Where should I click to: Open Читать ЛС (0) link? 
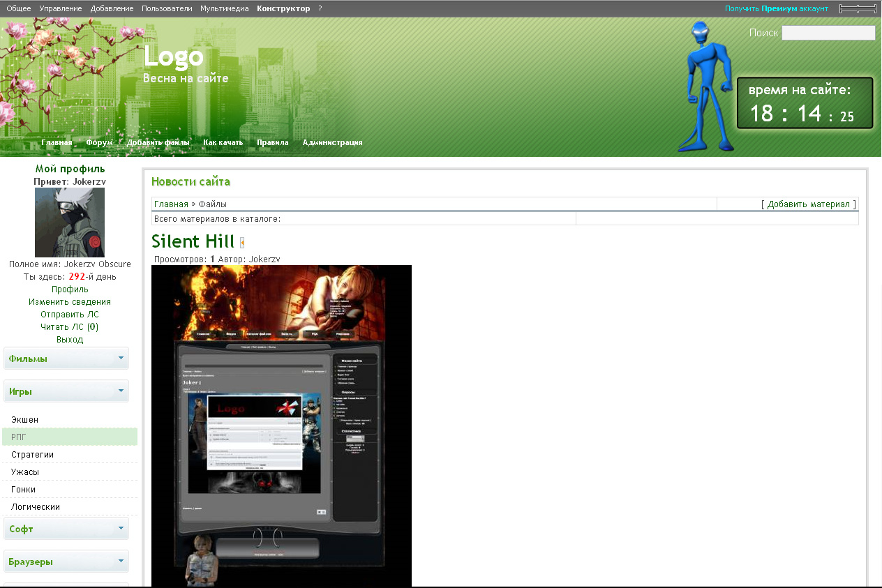[x=70, y=327]
